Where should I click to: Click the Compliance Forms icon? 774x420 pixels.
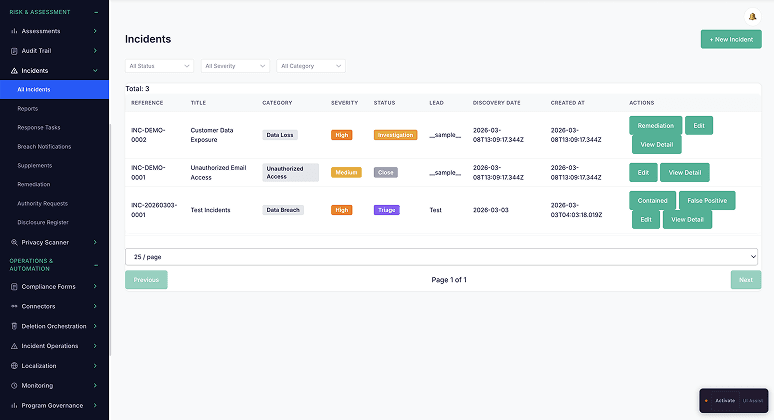click(13, 286)
